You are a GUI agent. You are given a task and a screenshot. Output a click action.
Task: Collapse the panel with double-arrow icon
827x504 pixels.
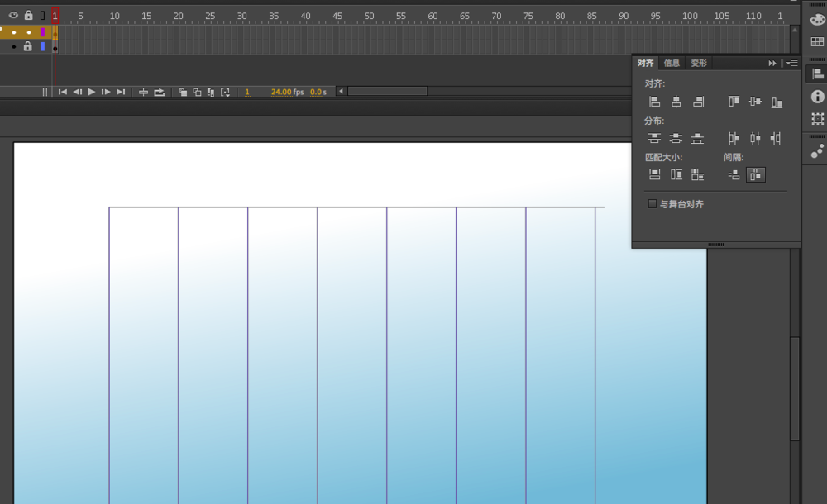772,64
